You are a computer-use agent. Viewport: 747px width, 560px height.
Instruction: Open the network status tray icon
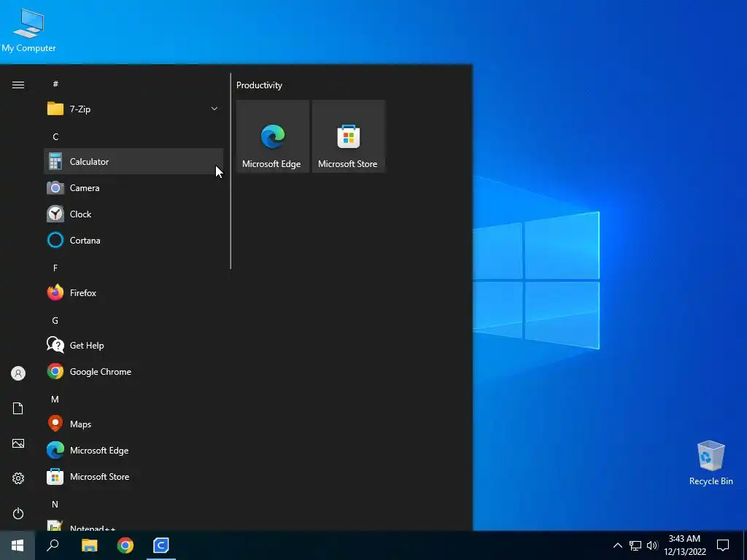635,545
